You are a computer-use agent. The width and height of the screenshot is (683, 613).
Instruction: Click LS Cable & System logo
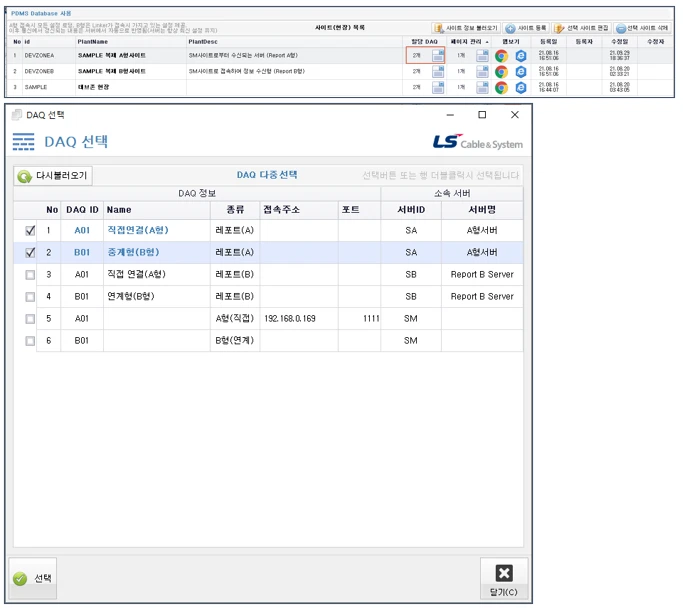click(478, 142)
